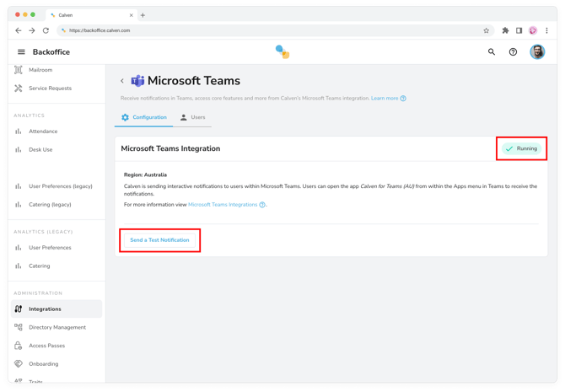Open Attendance analytics in the sidebar
565x392 pixels.
43,132
